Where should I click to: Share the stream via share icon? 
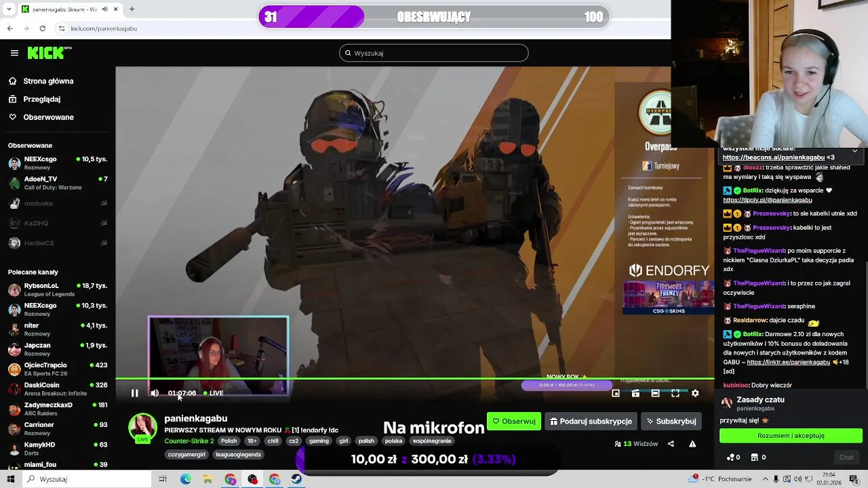click(x=671, y=444)
